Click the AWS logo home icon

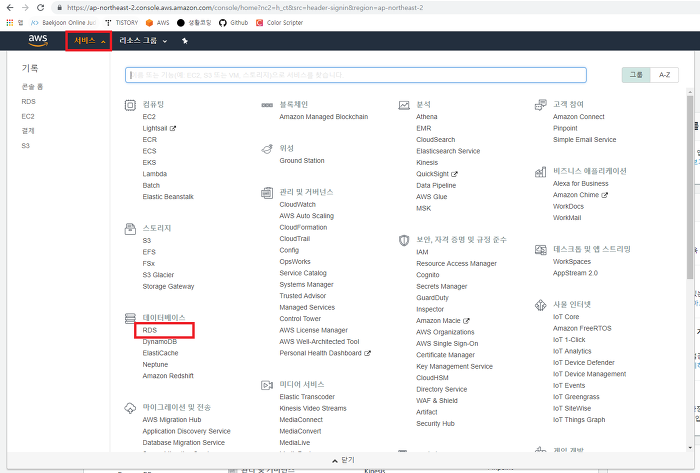point(38,40)
